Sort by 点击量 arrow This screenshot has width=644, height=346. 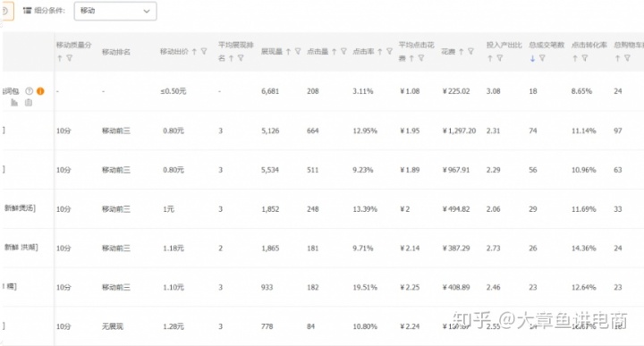pos(335,52)
